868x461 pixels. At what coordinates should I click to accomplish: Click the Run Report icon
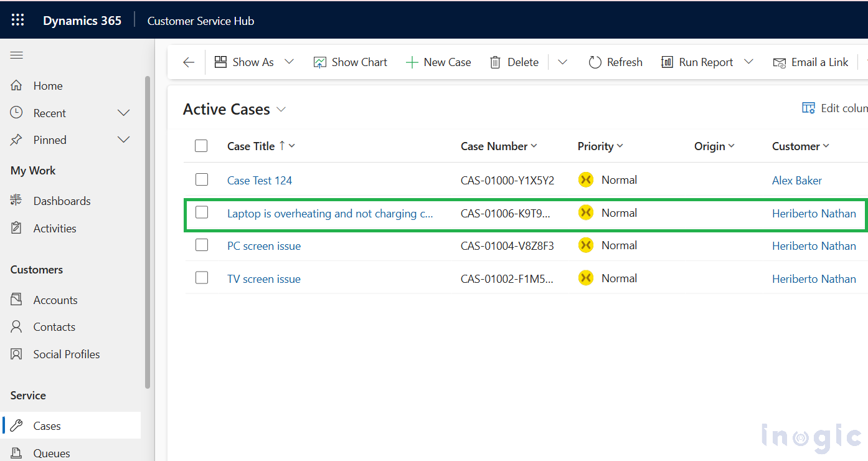point(667,62)
